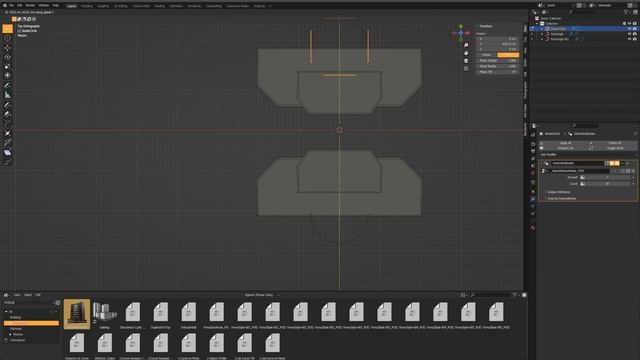
Task: Open the World properties tab
Action: 533,173
